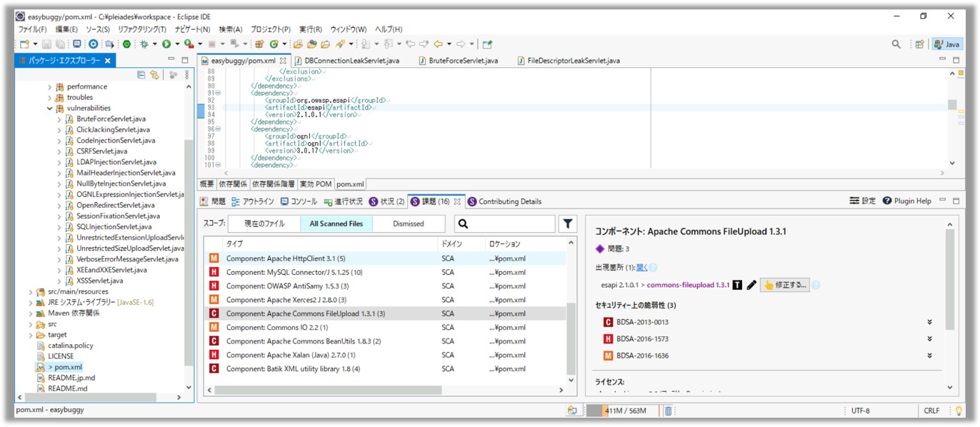980x427 pixels.
Task: Click the 開く link next to 出現箇所
Action: [641, 268]
